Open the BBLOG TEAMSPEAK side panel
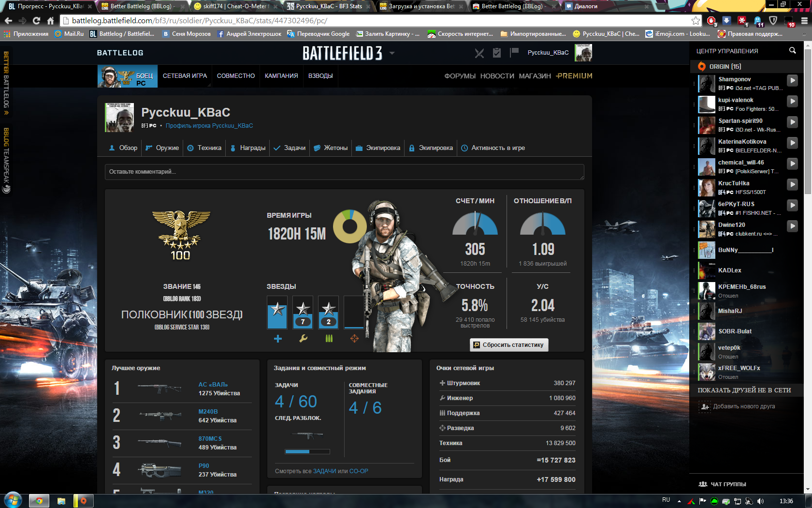 pyautogui.click(x=6, y=161)
